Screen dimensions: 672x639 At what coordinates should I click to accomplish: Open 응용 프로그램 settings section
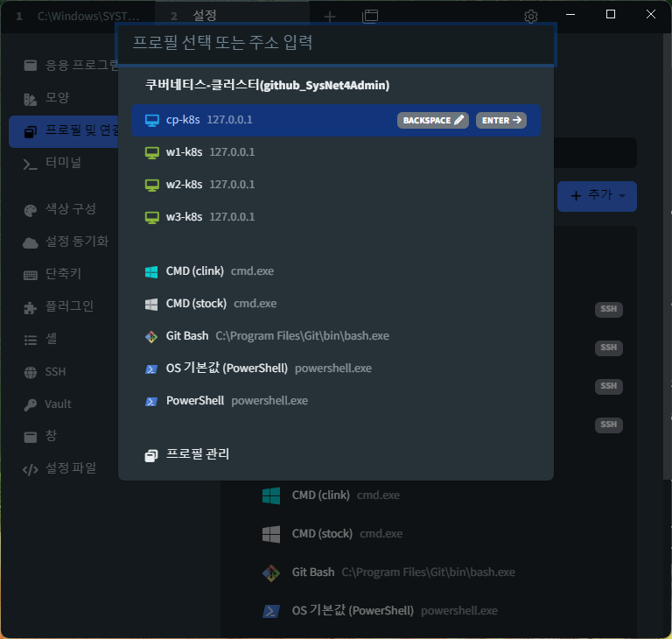(x=63, y=65)
